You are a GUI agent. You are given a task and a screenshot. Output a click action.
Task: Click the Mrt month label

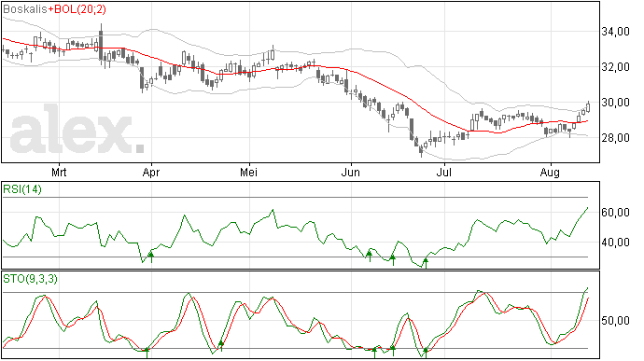(x=59, y=172)
